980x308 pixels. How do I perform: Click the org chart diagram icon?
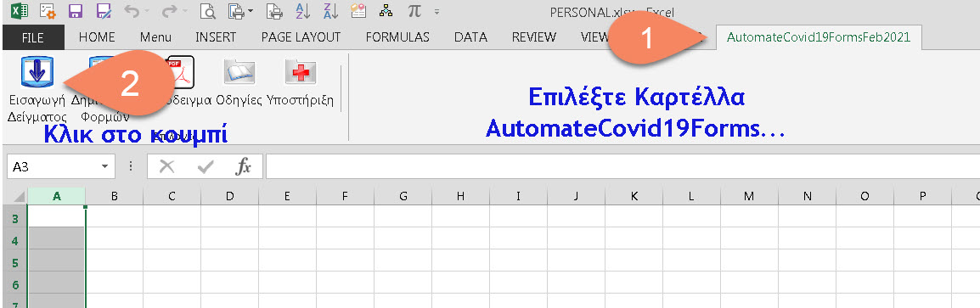click(386, 11)
